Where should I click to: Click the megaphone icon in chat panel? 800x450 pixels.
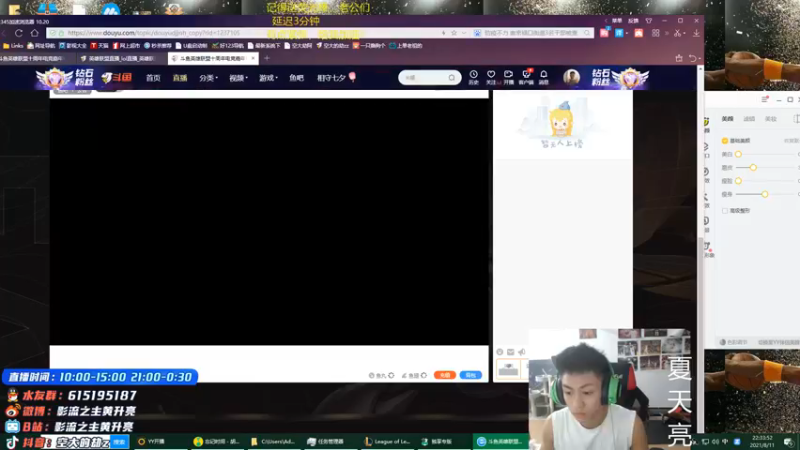pyautogui.click(x=521, y=352)
